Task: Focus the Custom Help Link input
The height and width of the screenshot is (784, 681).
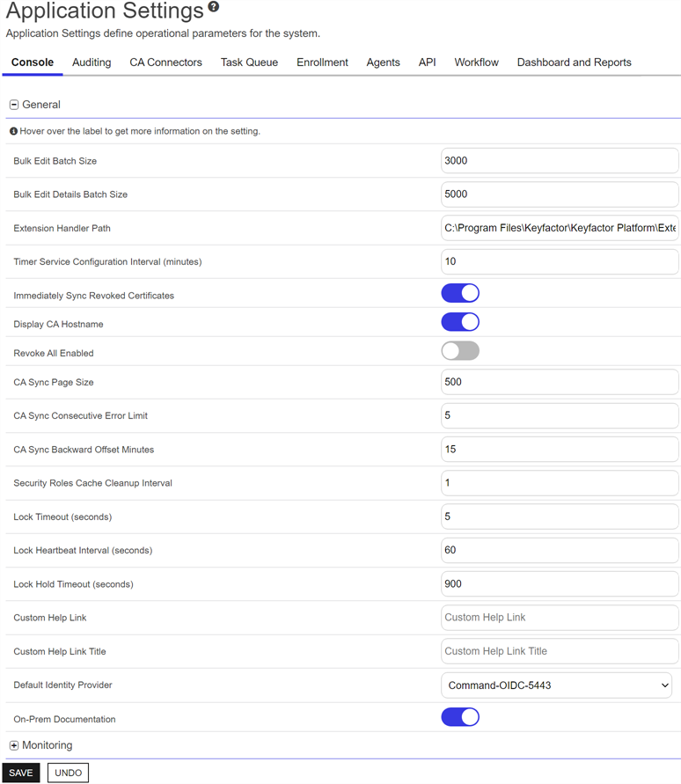Action: [x=560, y=618]
